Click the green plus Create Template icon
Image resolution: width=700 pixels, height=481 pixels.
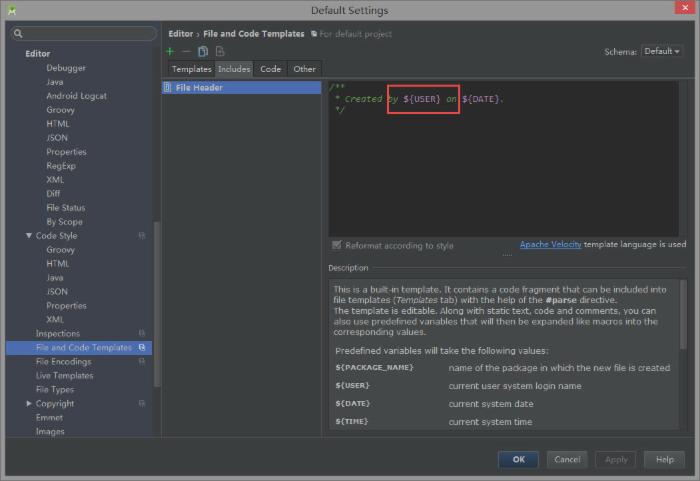170,51
